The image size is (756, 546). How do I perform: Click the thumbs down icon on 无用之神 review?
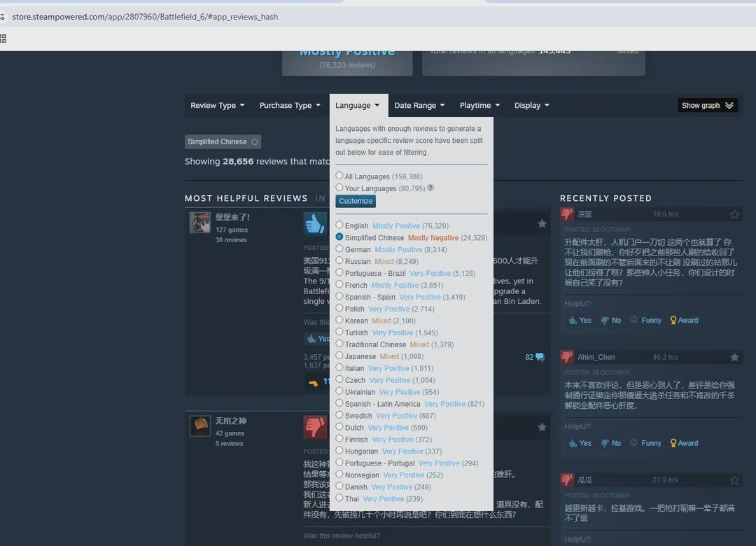(315, 427)
